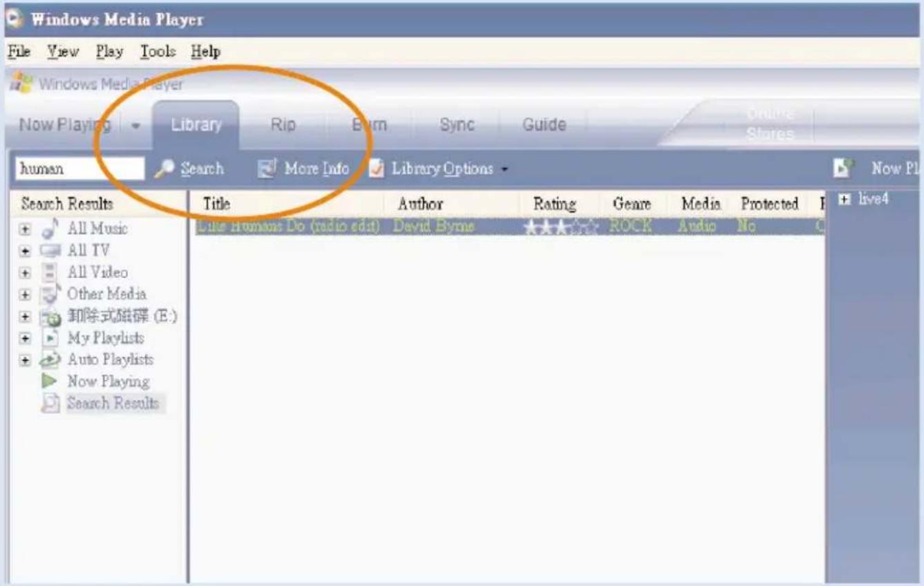
Task: Select the live4 playlist label
Action: click(x=874, y=199)
